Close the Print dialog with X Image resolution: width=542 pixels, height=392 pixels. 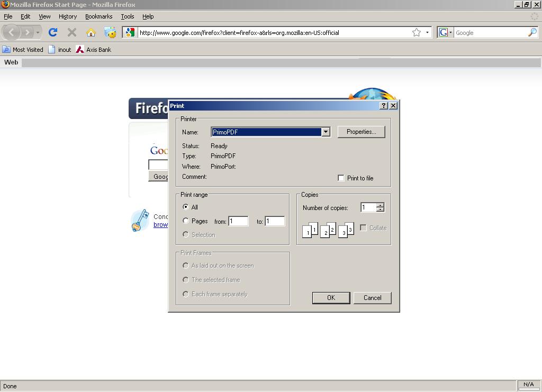click(393, 106)
